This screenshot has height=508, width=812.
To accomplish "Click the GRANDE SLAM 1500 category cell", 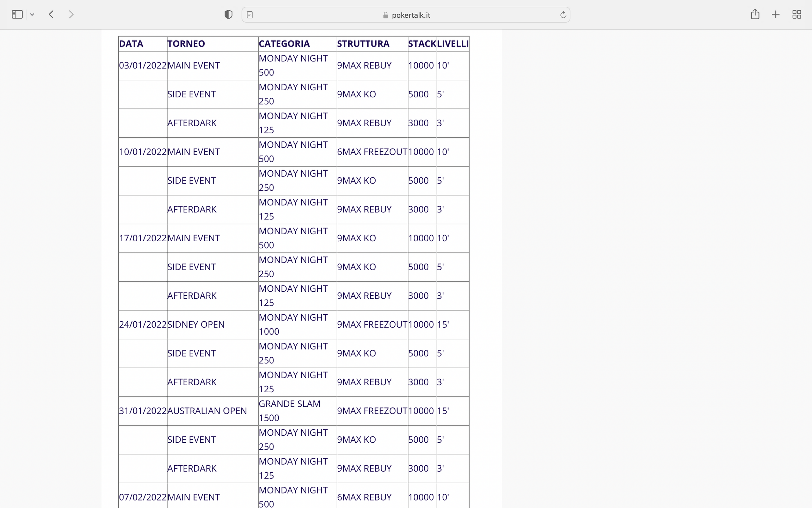I will (289, 411).
